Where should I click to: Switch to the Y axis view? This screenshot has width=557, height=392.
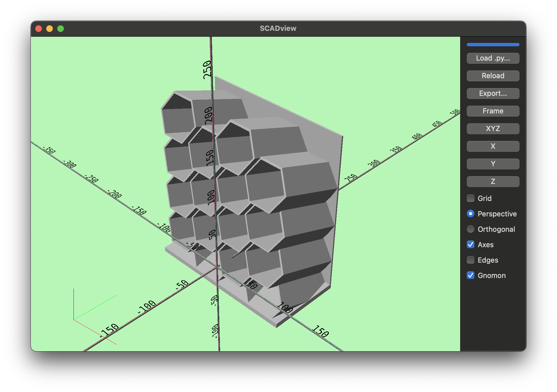pos(493,164)
